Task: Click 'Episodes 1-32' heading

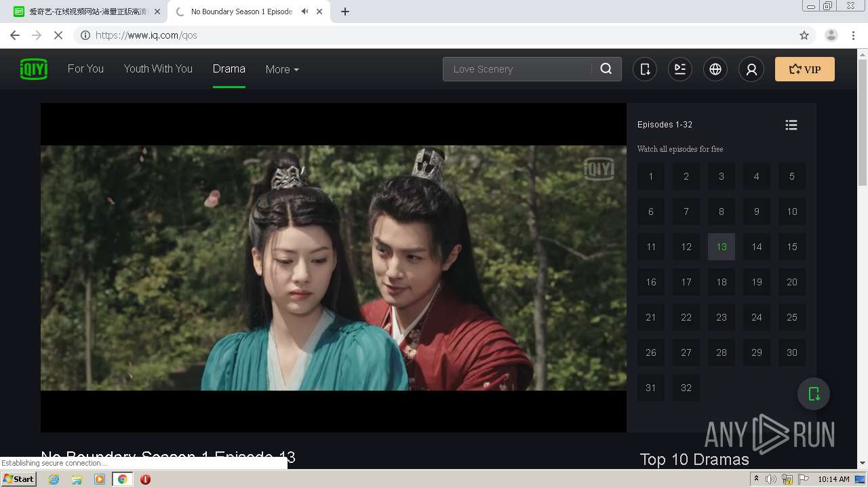Action: tap(665, 125)
